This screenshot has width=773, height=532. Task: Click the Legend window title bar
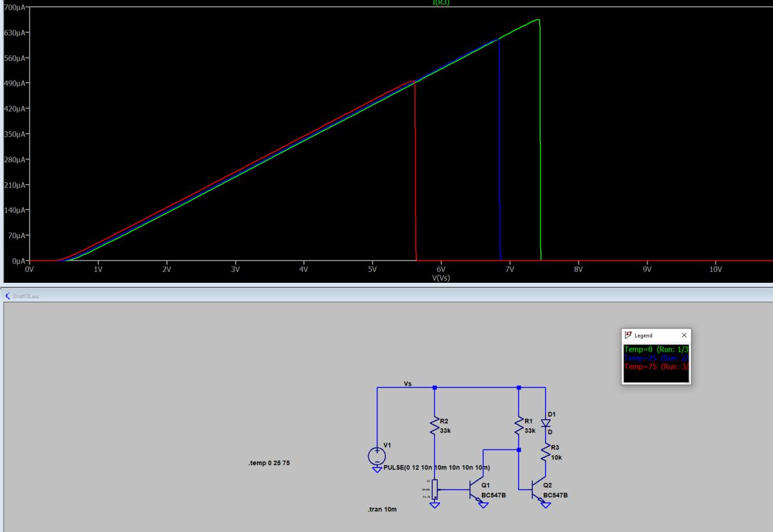pyautogui.click(x=656, y=336)
